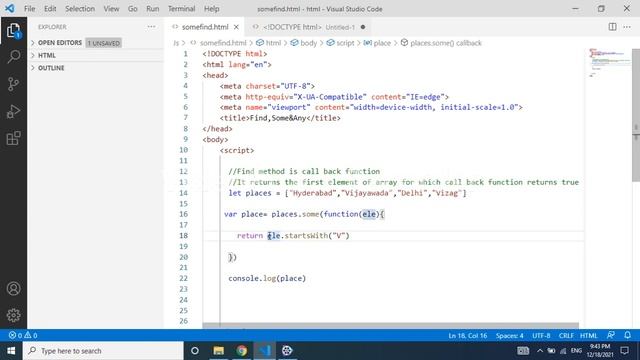Click the vertical editor scrollbar

tap(636, 115)
